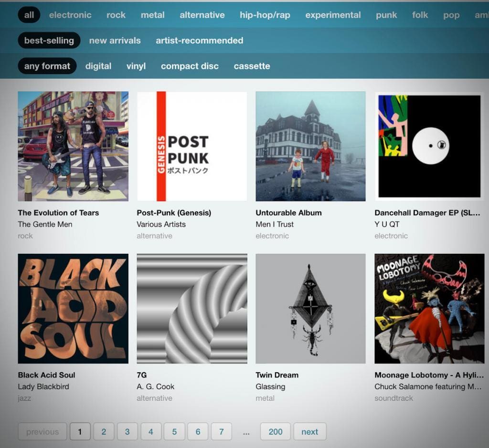The height and width of the screenshot is (448, 489).
Task: Click artist name "Lady Blackbird"
Action: click(x=43, y=386)
